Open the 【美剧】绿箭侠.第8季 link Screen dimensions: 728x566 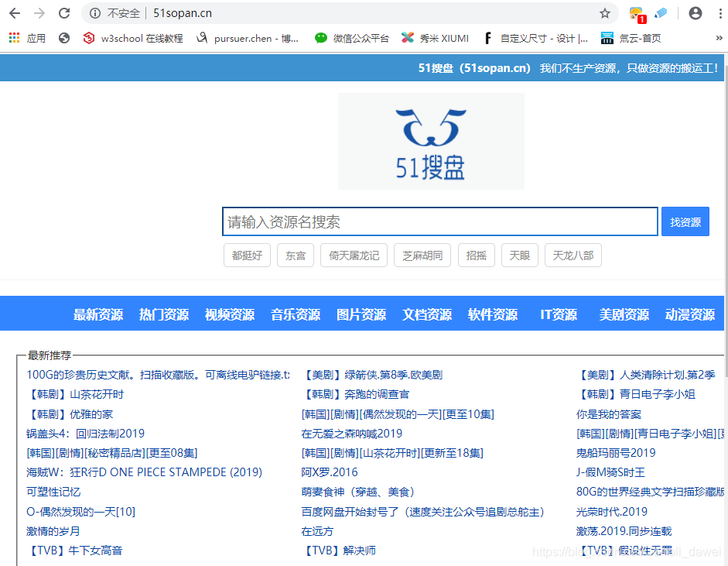(x=372, y=375)
